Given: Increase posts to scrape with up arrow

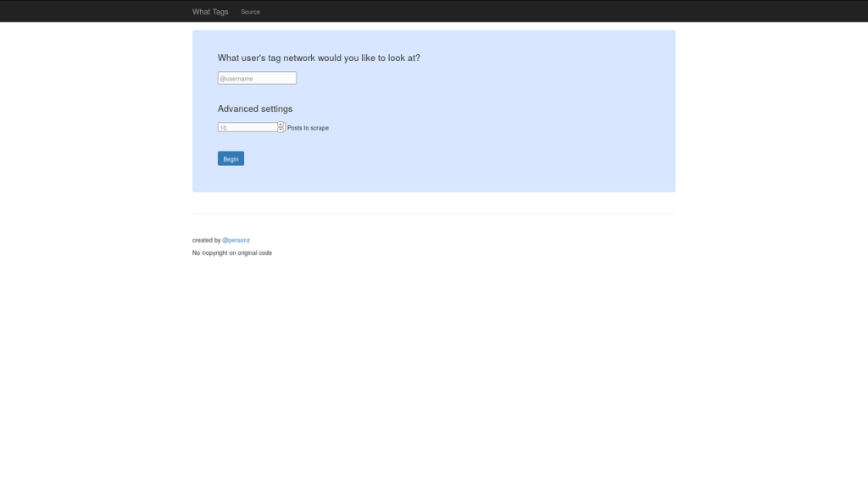Looking at the screenshot, I should click(x=281, y=125).
